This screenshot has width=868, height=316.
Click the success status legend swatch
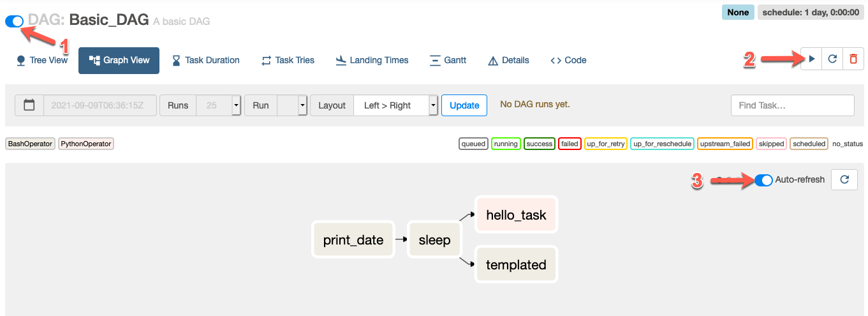539,144
